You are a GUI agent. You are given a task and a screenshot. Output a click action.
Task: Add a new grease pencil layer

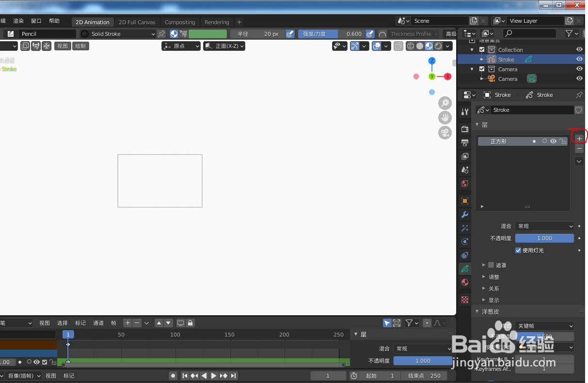[579, 138]
